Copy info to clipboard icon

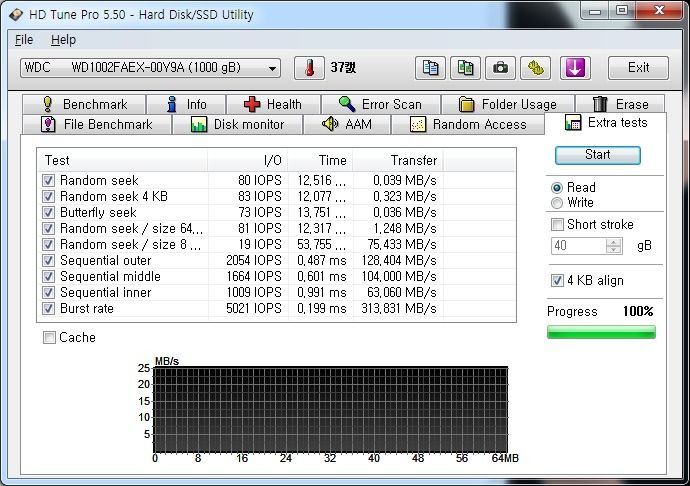pyautogui.click(x=430, y=68)
